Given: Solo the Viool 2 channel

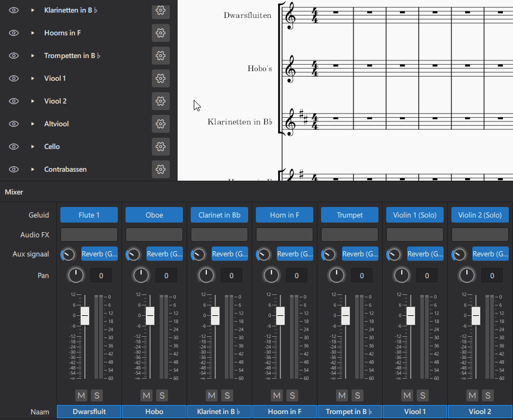Looking at the screenshot, I should 487,395.
